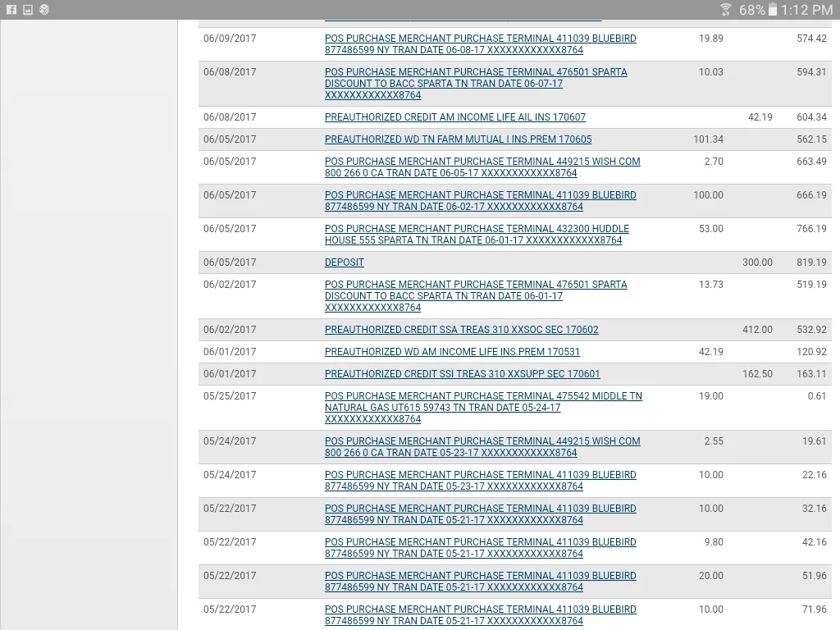Screen dimensions: 840x630
Task: Open Sparta Discount purchase with tran date 06-07-17
Action: [476, 83]
